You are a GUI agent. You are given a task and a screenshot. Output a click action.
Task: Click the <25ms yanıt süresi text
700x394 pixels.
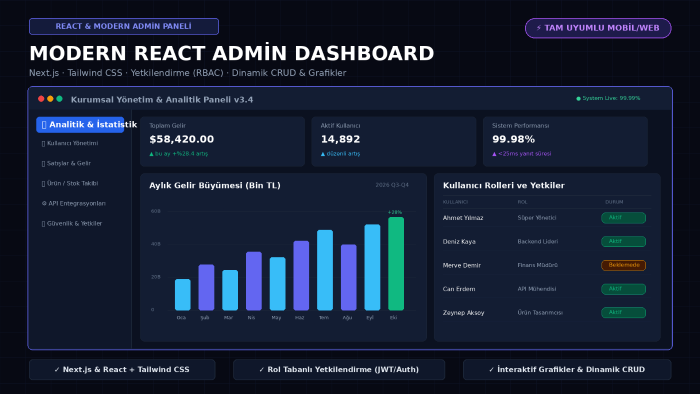[x=521, y=153]
